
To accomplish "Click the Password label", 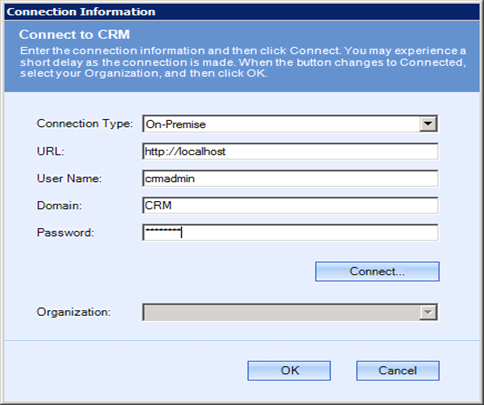I will coord(65,232).
